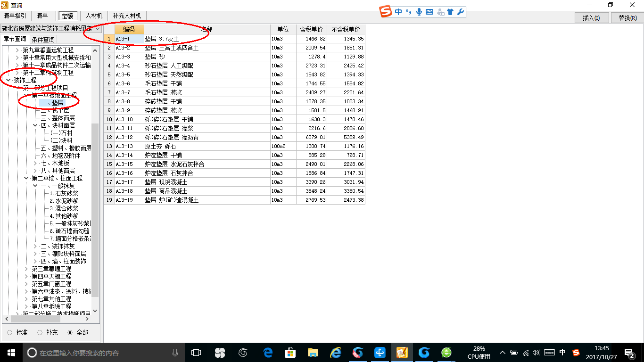This screenshot has width=644, height=362.
Task: Click the 插入(I) button
Action: coord(592,18)
